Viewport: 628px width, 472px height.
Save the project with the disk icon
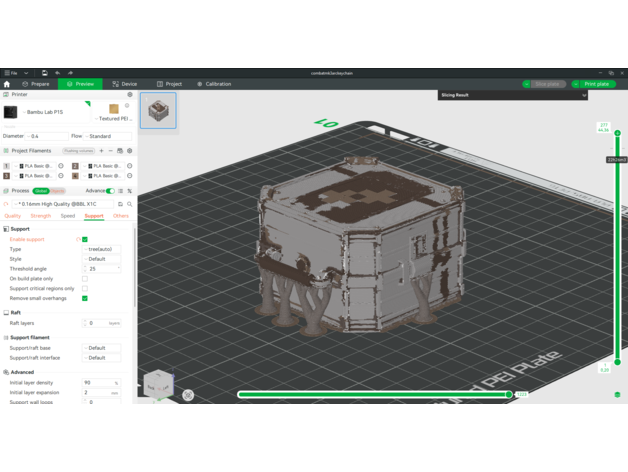point(44,73)
